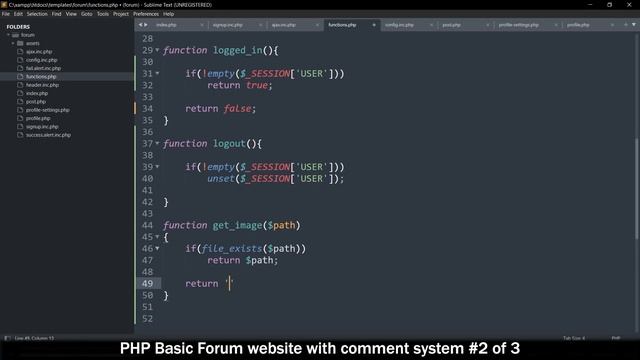Click the next tab arrow in tab bar

point(146,25)
